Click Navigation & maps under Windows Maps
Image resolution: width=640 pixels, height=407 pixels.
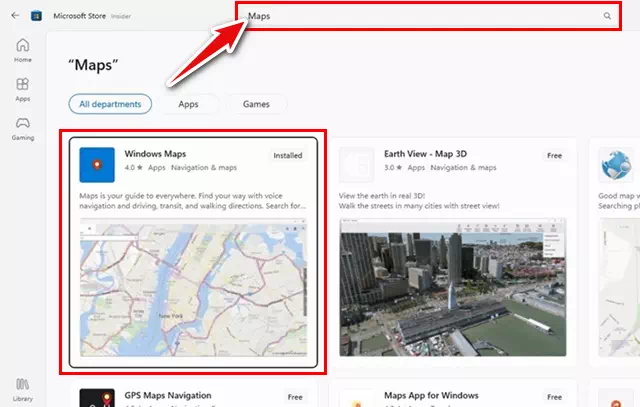coord(204,167)
